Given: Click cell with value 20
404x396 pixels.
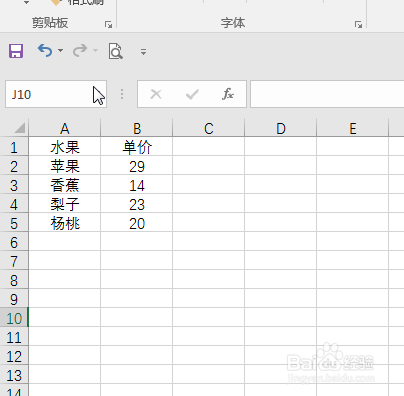Looking at the screenshot, I should [137, 223].
